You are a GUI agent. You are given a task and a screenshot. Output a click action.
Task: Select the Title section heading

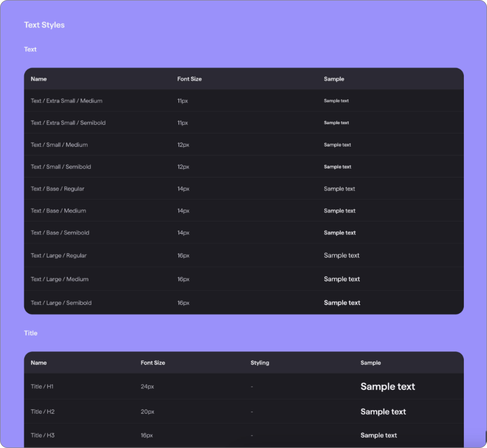[31, 333]
